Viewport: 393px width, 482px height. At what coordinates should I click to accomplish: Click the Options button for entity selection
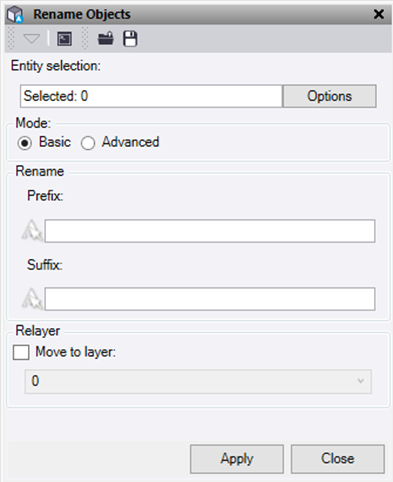tap(329, 96)
